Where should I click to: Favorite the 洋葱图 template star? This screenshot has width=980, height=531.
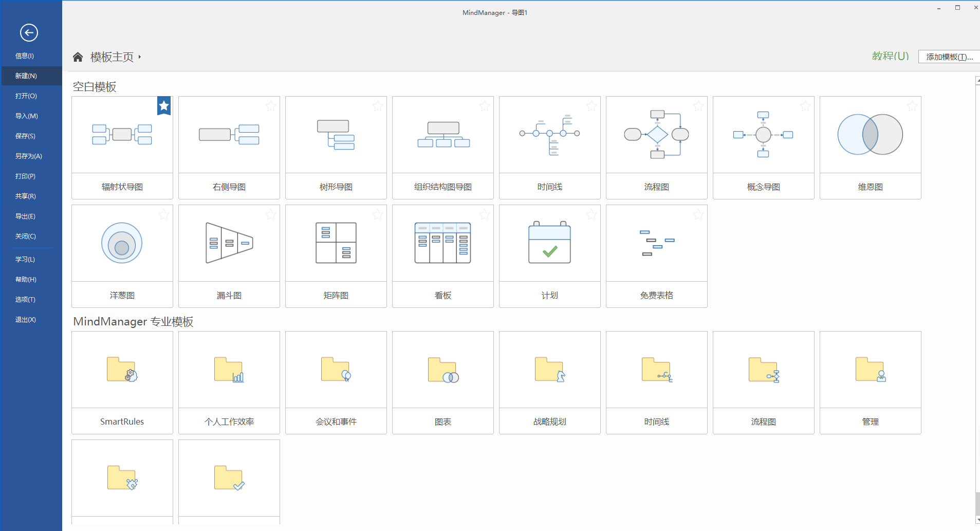(x=164, y=215)
